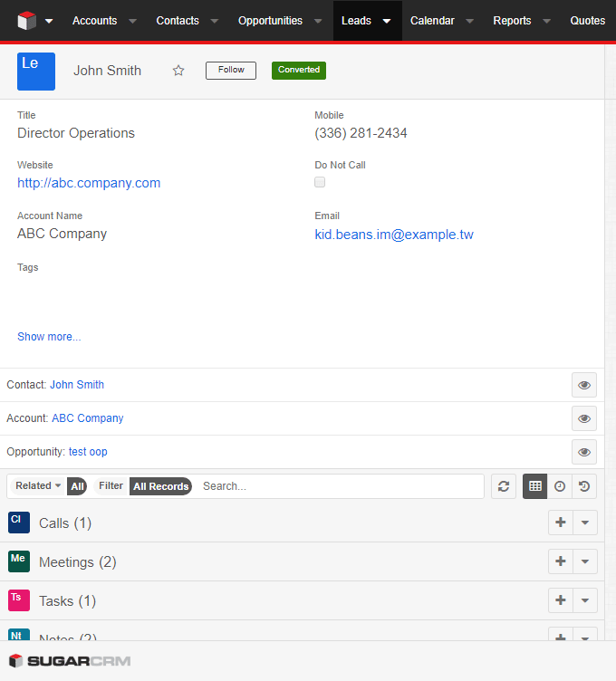The width and height of the screenshot is (616, 681).
Task: Open the Tasks subpanel actions dropdown
Action: pos(585,600)
